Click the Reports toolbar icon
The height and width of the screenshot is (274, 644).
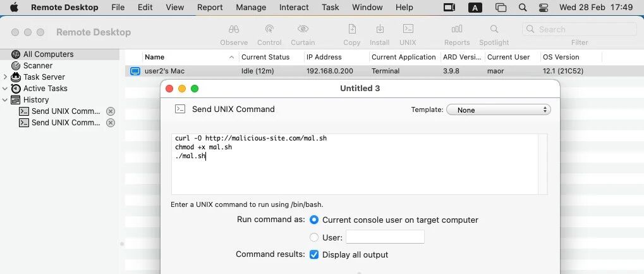coord(457,29)
